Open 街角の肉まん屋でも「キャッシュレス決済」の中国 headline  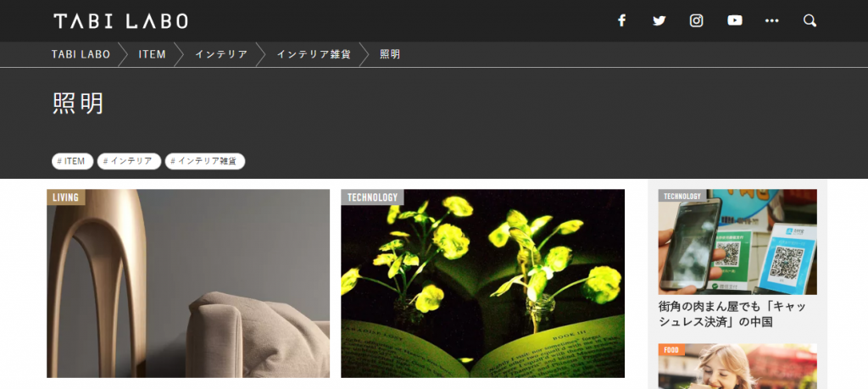pos(732,314)
